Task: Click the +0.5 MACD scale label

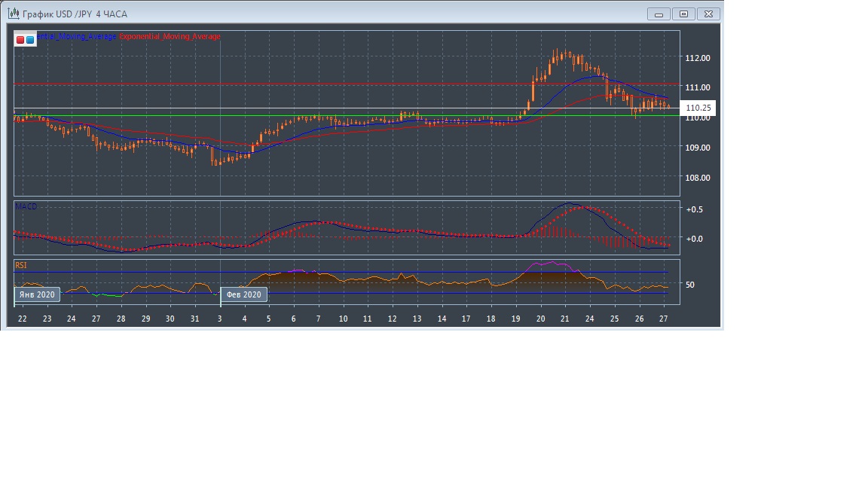Action: [x=694, y=209]
